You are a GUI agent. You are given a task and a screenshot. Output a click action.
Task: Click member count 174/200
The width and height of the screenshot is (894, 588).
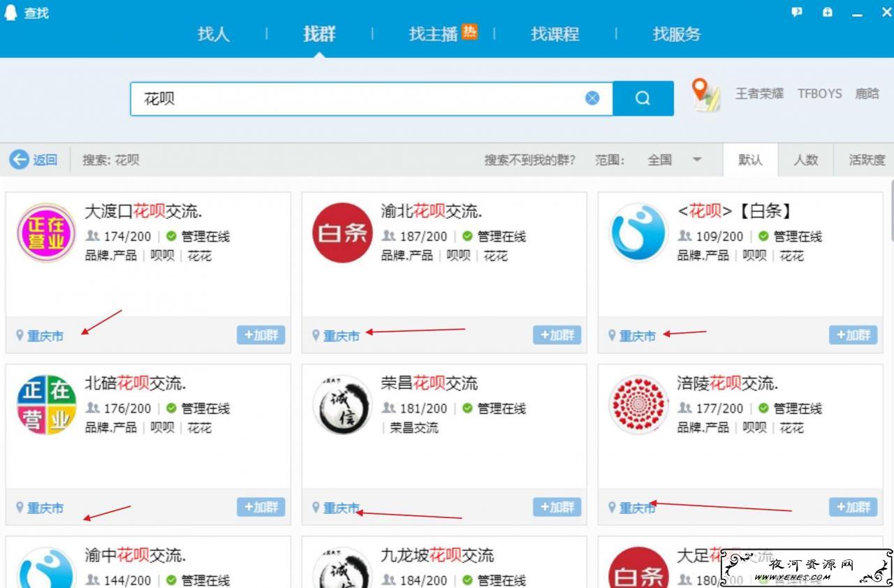point(127,237)
